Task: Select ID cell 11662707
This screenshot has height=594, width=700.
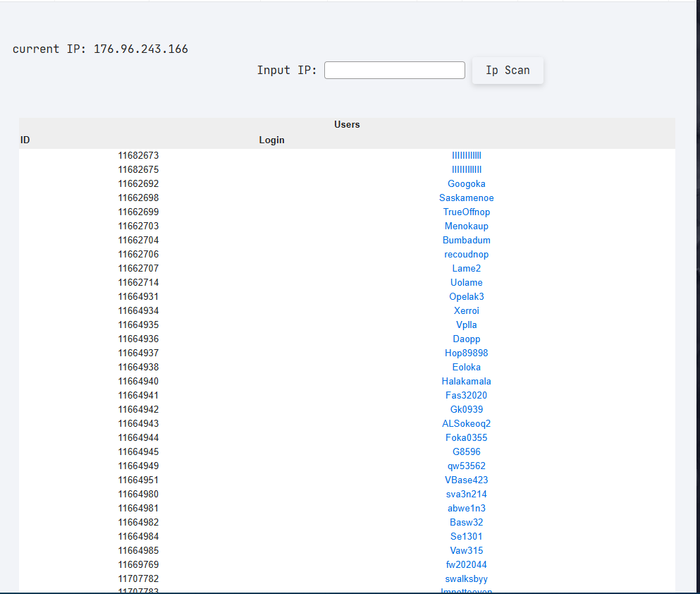Action: (138, 268)
